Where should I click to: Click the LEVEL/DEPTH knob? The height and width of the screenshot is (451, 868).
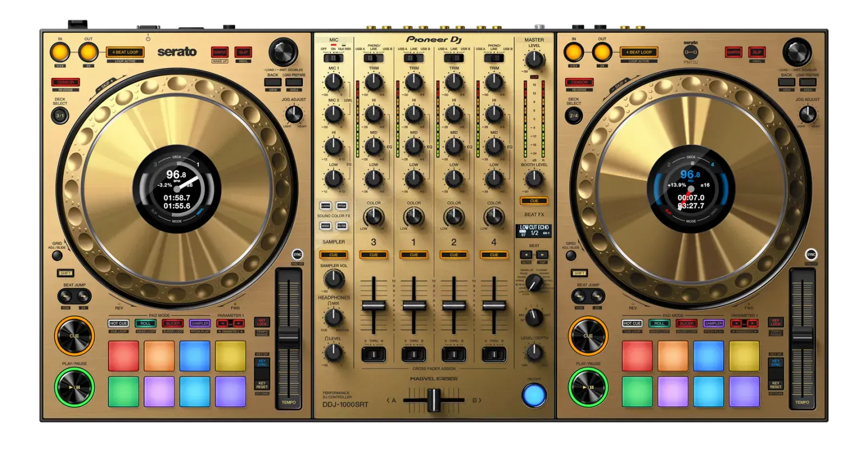tap(534, 352)
